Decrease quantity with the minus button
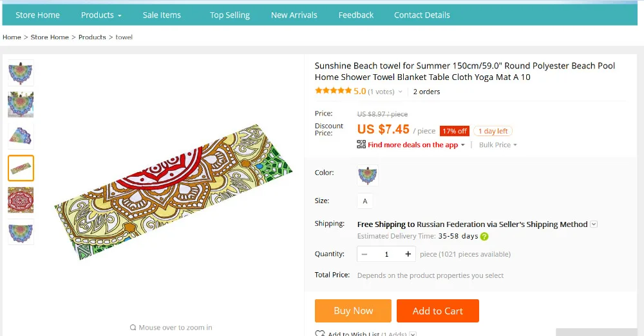The height and width of the screenshot is (336, 644). 365,254
